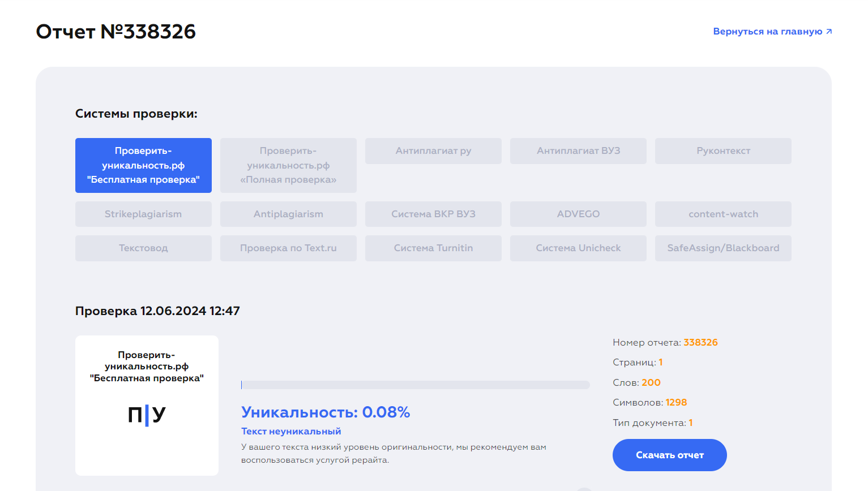868x491 pixels.
Task: Pick the Система ВКР ВУЗ button
Action: coord(433,214)
